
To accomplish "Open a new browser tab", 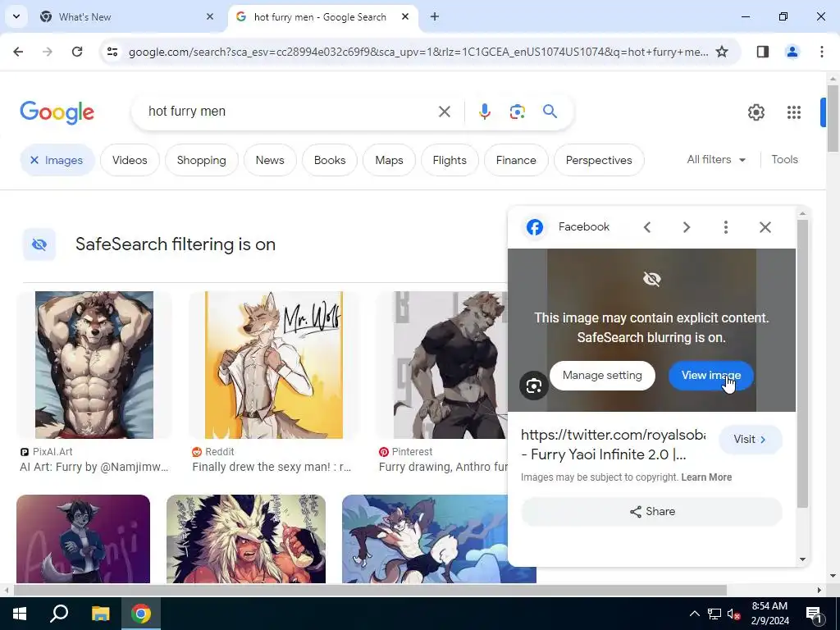I will pos(435,16).
